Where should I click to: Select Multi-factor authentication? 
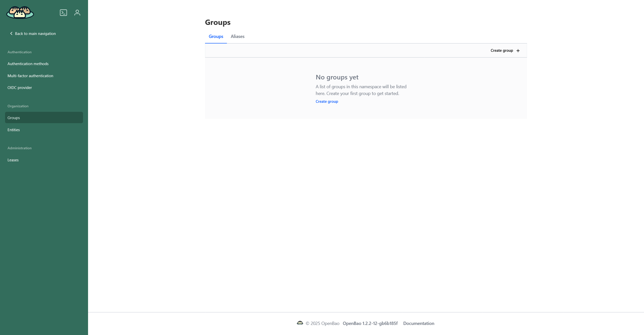(x=30, y=76)
